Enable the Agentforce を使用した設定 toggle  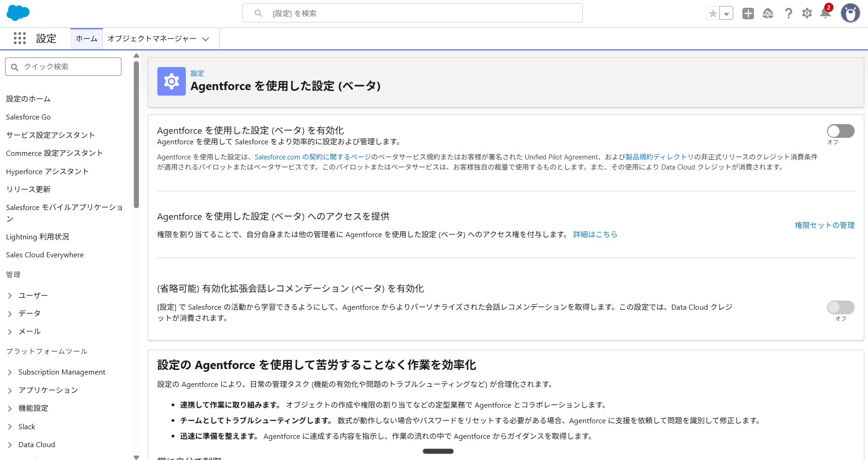(x=840, y=131)
